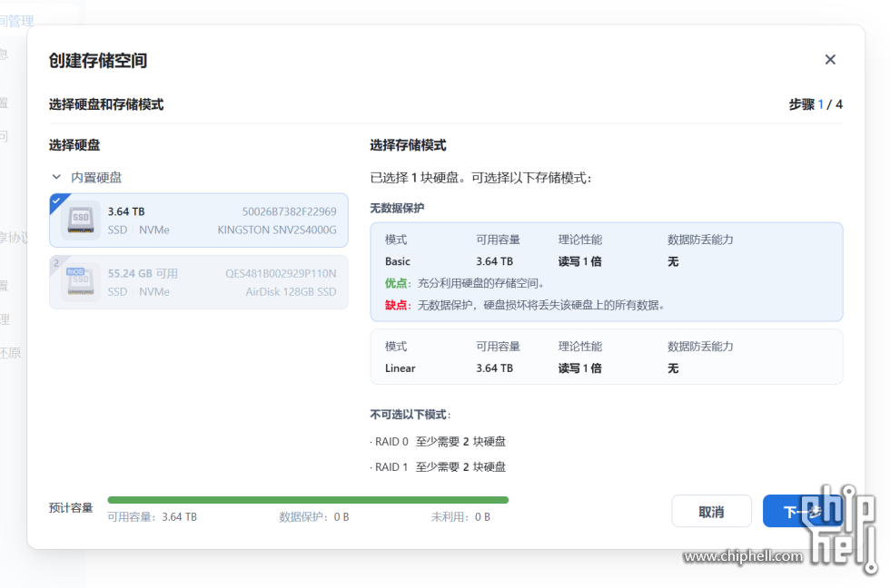The height and width of the screenshot is (588, 890).
Task: Click the 未利用: 0 B readout
Action: click(460, 516)
